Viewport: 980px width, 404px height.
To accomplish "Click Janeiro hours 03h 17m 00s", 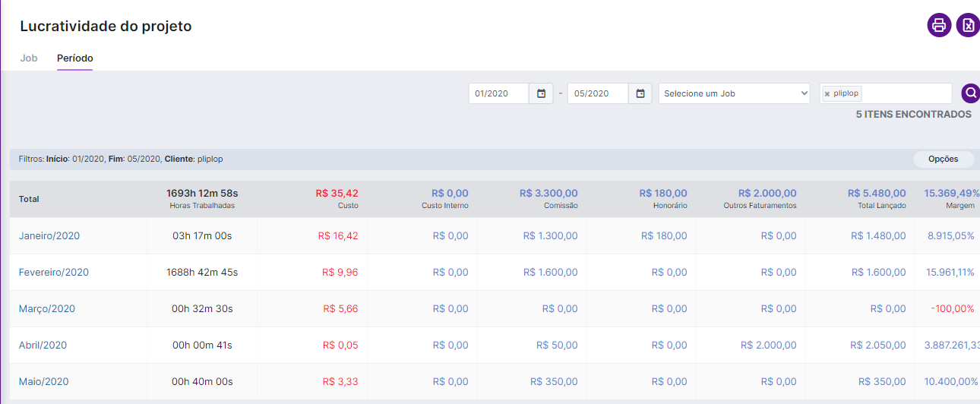I will tap(202, 236).
